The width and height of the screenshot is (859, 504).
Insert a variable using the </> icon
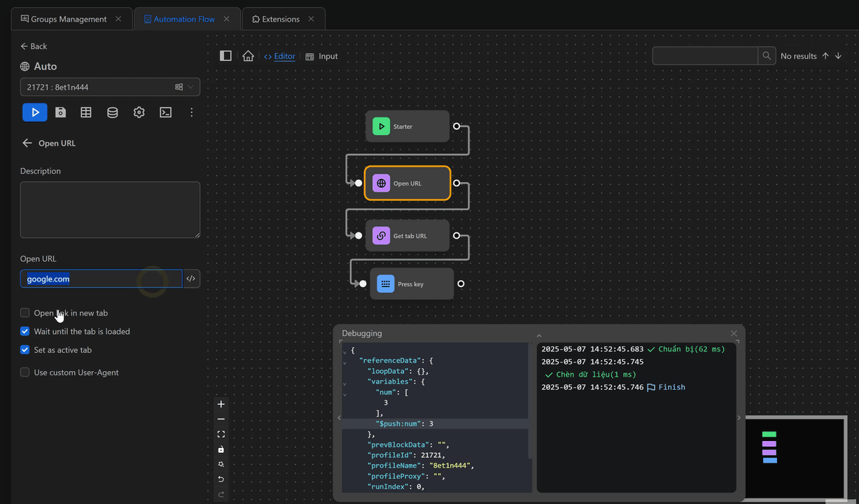pos(191,278)
